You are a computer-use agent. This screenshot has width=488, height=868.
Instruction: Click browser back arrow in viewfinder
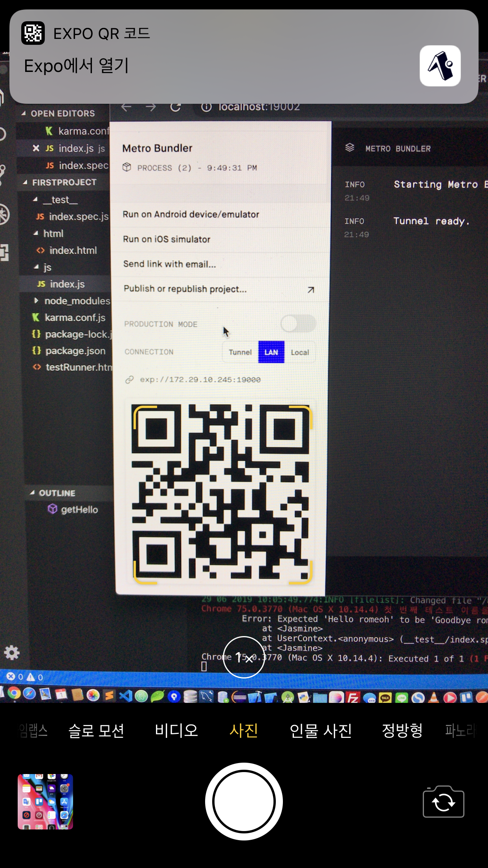(x=126, y=107)
